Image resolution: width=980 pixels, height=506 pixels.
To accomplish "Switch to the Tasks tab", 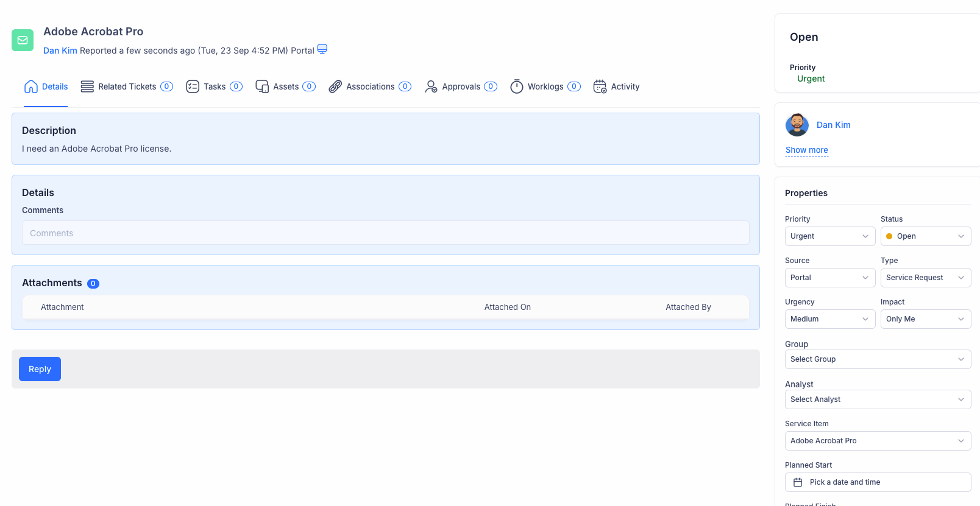I will point(214,86).
